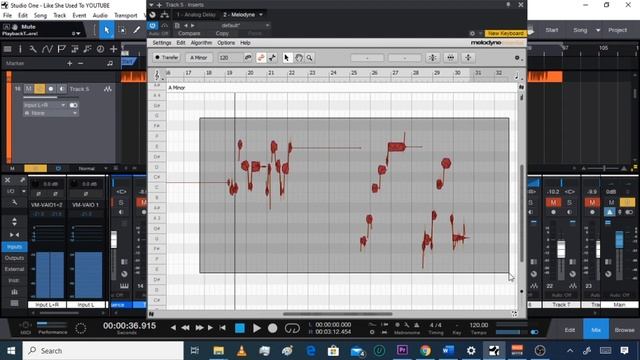640x360 pixels.
Task: Click the New Keyboard button
Action: (505, 33)
